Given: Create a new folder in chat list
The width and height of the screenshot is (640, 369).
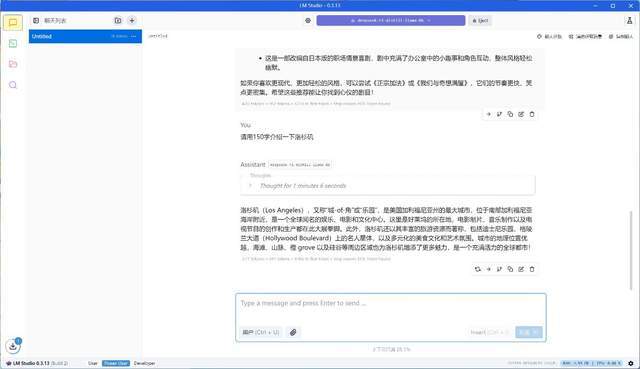Looking at the screenshot, I should point(118,20).
